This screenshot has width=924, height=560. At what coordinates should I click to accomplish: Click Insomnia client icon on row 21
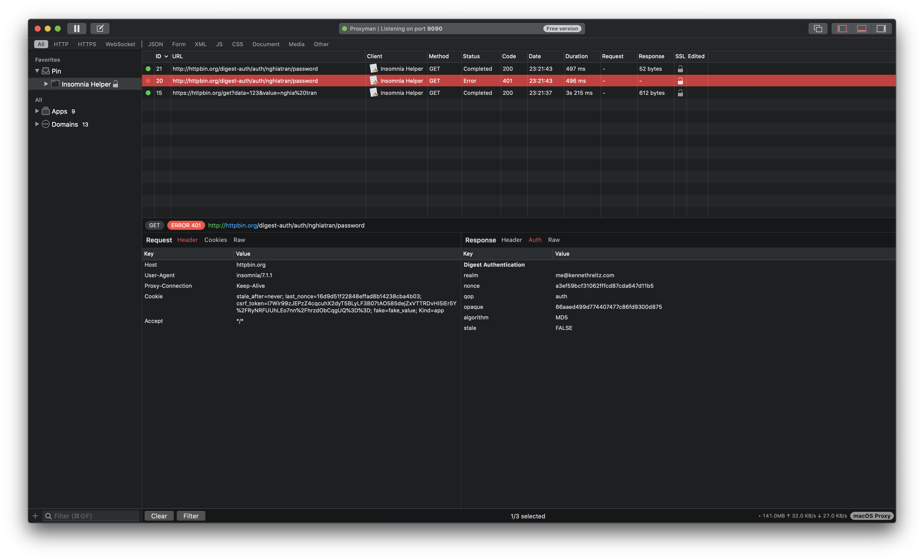coord(374,68)
